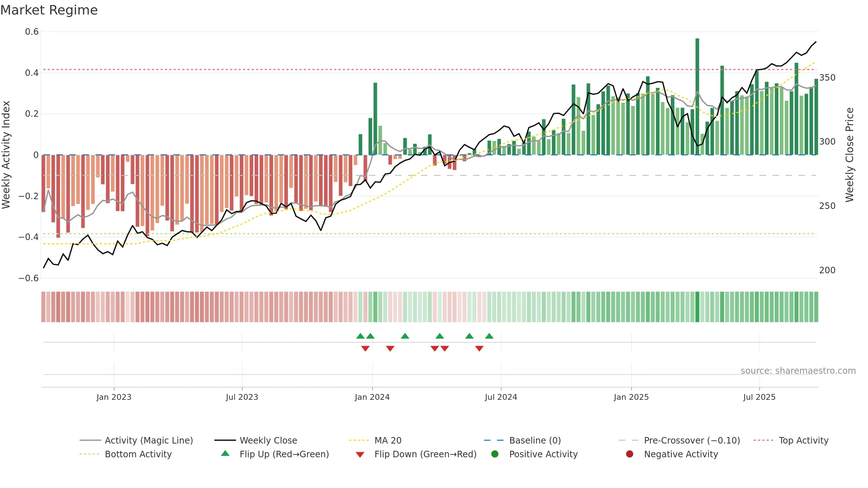Click the −0.4 activity axis tick label
This screenshot has width=868, height=488.
[29, 237]
